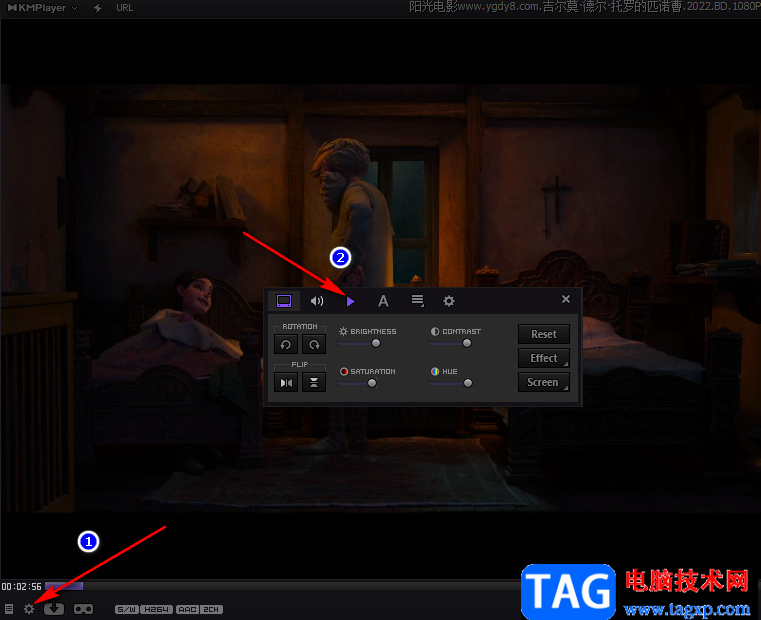Click the contrast half-circle icon
Screen dimensions: 761x620
(435, 332)
